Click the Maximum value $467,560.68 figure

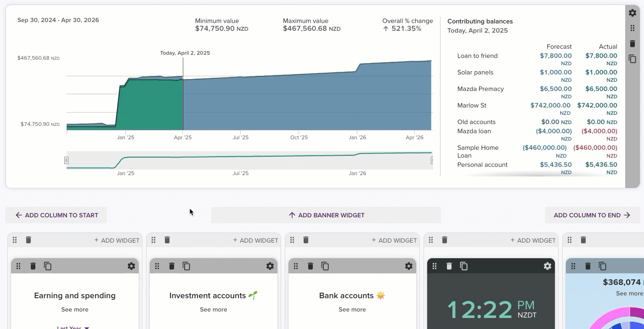312,28
